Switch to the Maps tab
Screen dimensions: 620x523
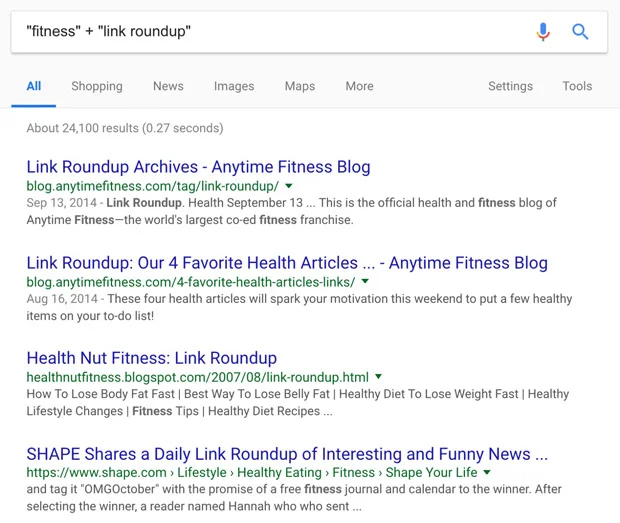coord(300,86)
